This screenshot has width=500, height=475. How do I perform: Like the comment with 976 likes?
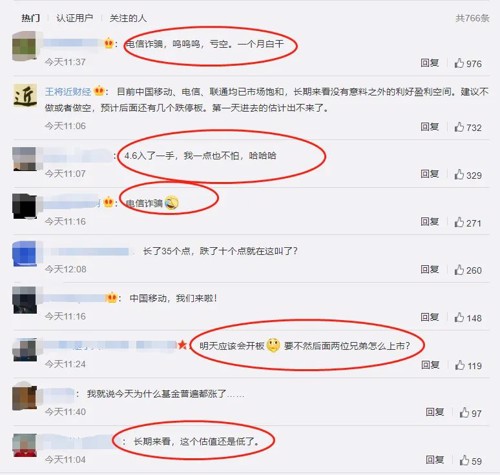pos(459,63)
